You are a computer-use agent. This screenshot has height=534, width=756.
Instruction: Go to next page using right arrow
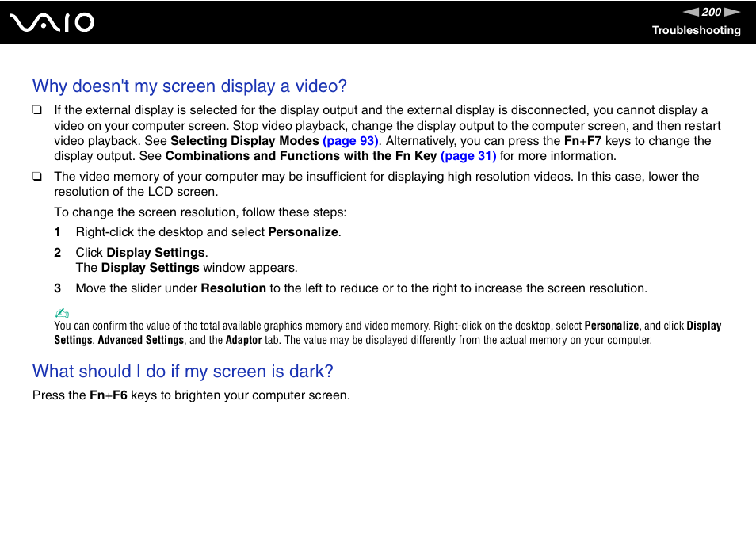(732, 12)
